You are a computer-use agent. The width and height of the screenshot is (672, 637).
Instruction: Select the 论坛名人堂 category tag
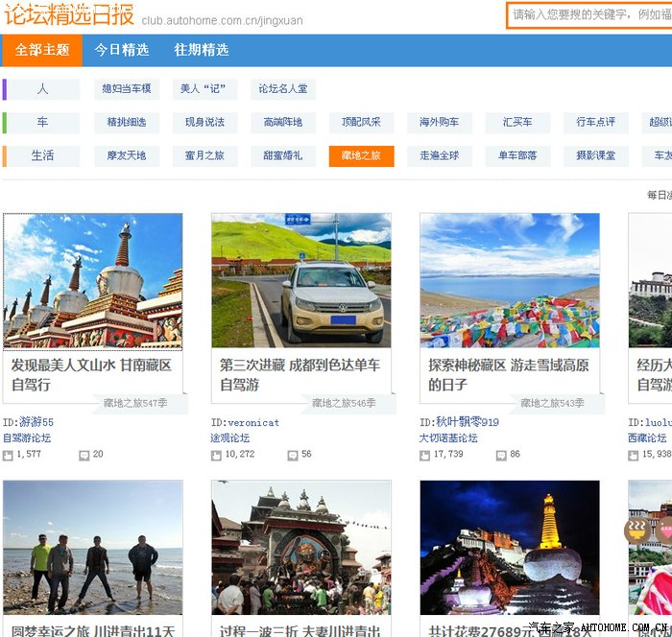(x=283, y=89)
